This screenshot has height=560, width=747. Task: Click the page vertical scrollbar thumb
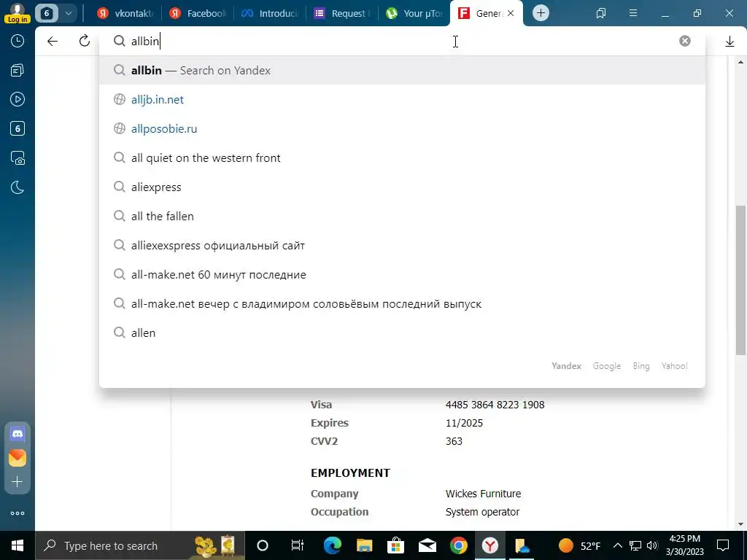[740, 279]
